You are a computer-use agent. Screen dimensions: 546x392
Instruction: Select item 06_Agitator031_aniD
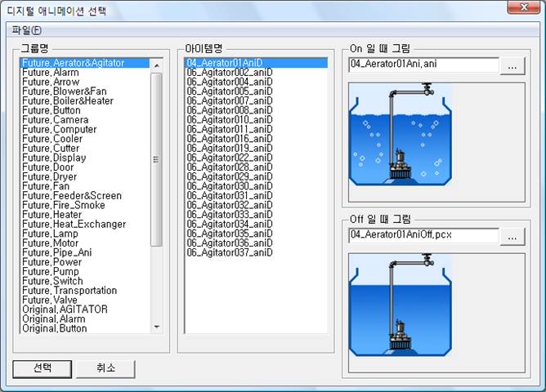click(x=256, y=195)
